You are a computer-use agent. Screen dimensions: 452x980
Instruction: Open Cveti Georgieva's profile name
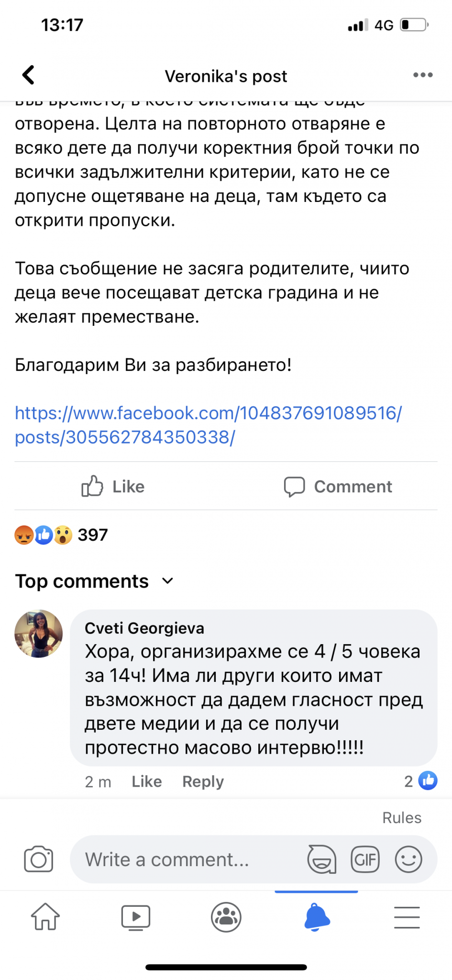pos(144,628)
